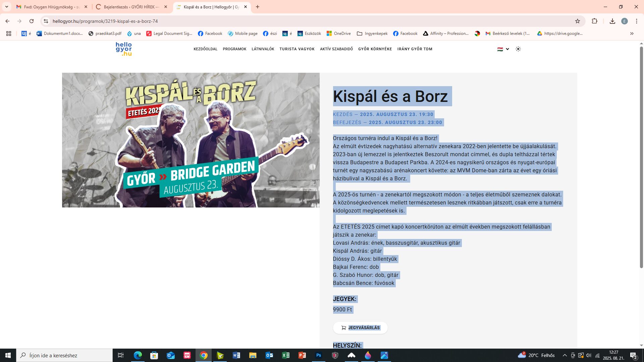Open the GYŐR KÖRNYÉKE menu item
Screen dimensions: 644x362
[x=375, y=49]
